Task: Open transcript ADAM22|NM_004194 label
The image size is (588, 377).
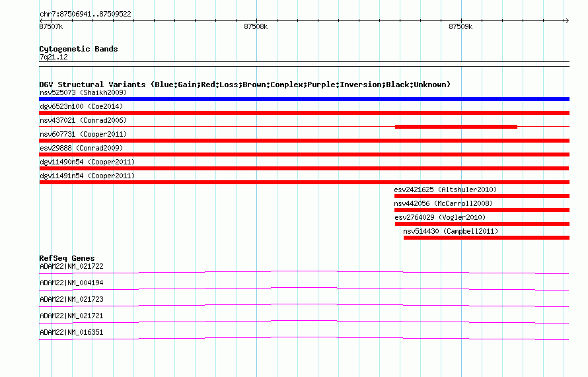Action: (x=71, y=283)
